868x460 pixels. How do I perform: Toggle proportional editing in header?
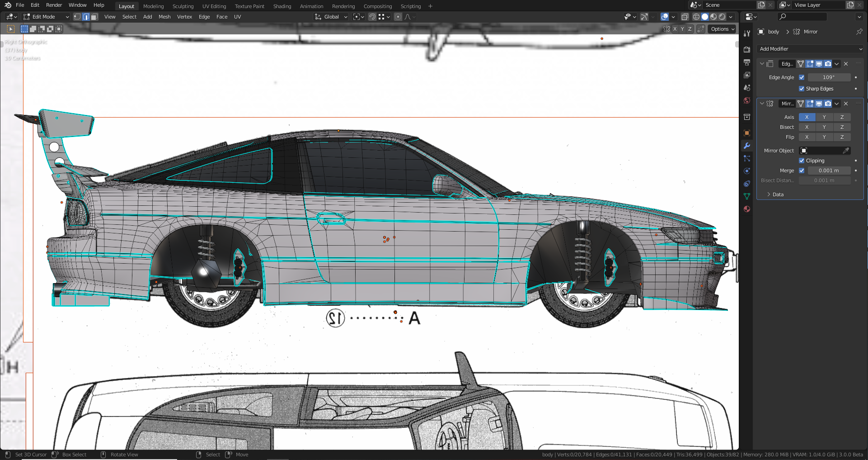398,17
